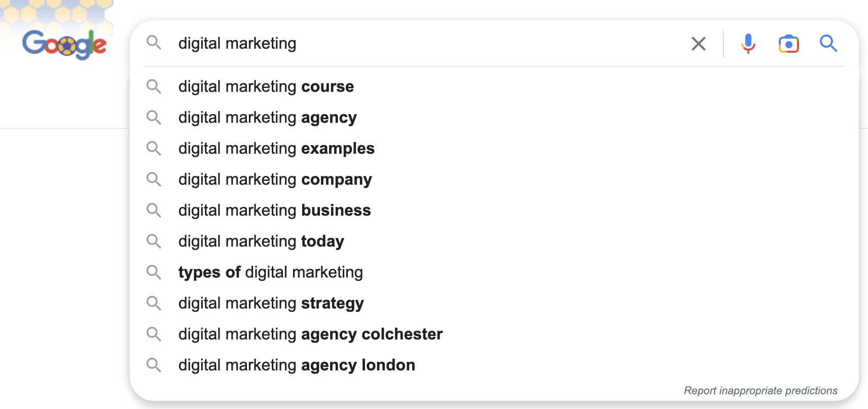Click the blue search magnifier button

[828, 44]
